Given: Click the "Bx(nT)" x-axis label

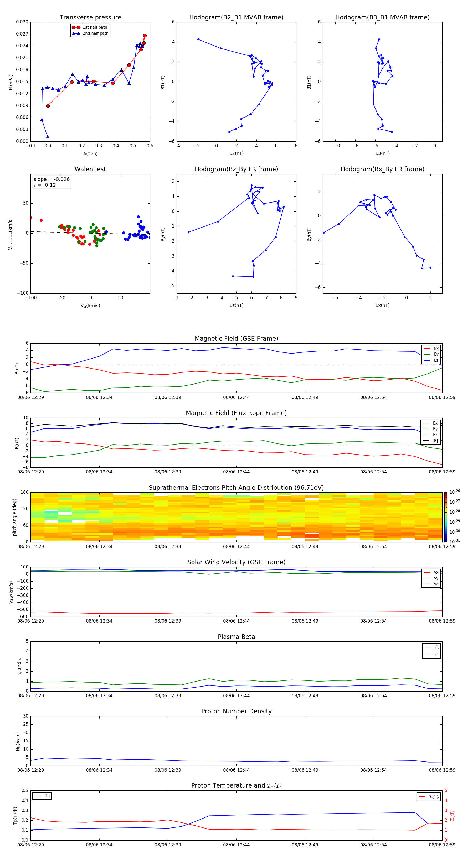Looking at the screenshot, I should (x=382, y=305).
